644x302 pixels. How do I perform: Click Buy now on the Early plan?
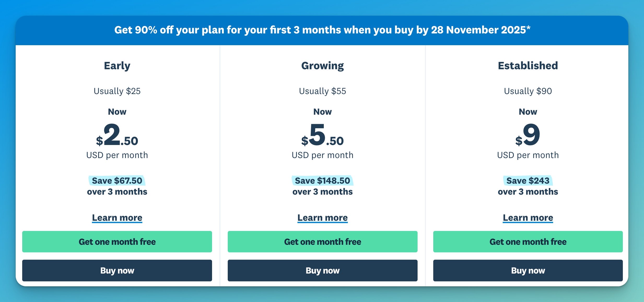[117, 271]
